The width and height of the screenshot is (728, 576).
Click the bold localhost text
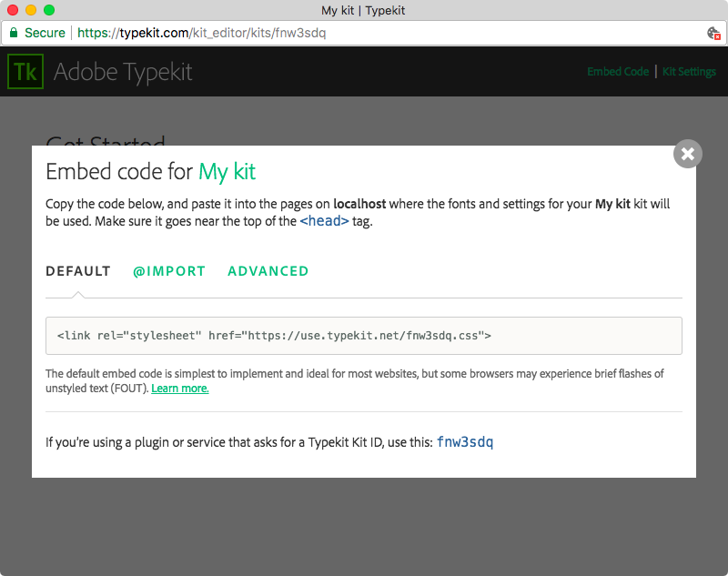point(359,204)
